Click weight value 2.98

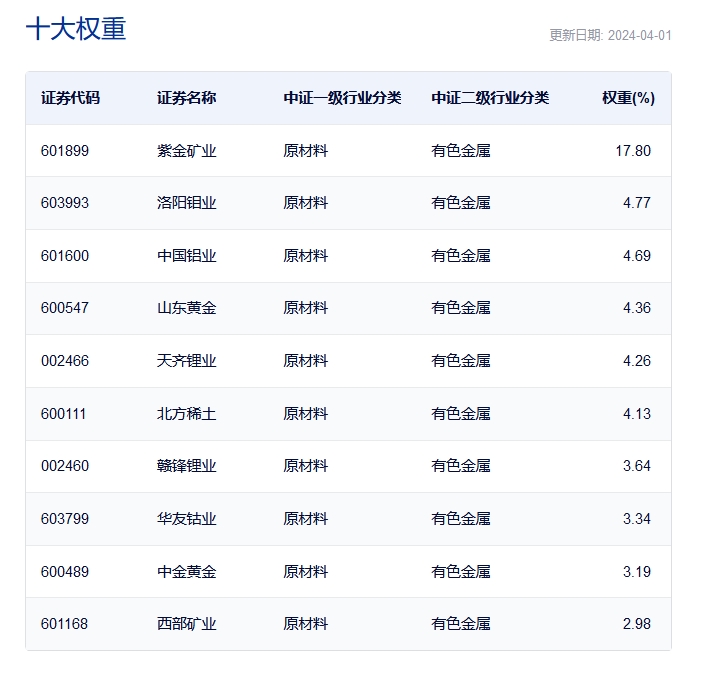point(637,624)
